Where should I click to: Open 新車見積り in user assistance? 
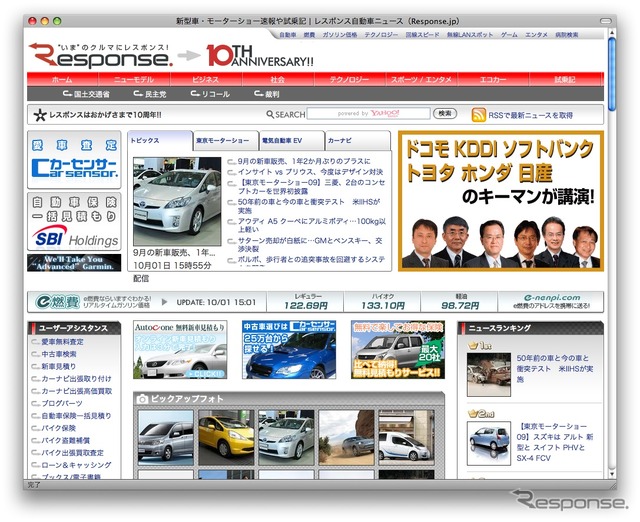[59, 366]
